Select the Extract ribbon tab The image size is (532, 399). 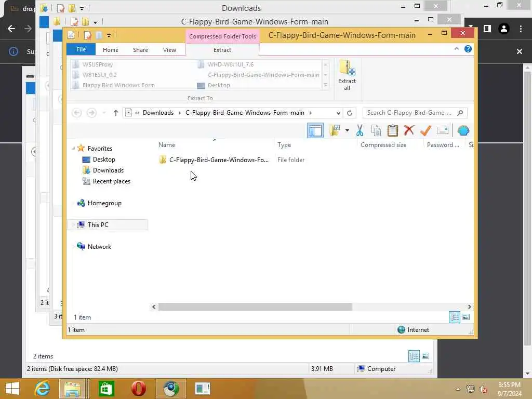point(222,50)
